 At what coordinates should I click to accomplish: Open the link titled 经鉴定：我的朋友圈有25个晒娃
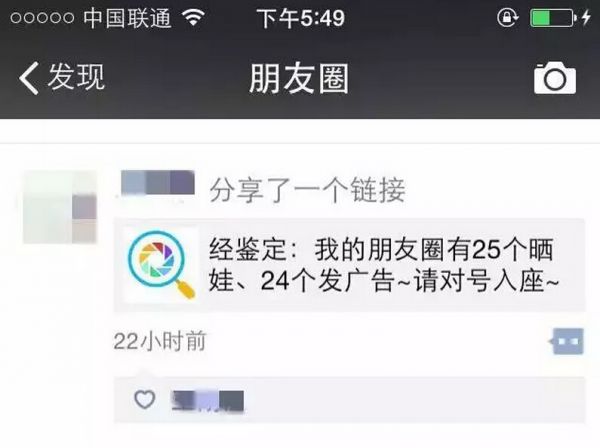pos(350,265)
